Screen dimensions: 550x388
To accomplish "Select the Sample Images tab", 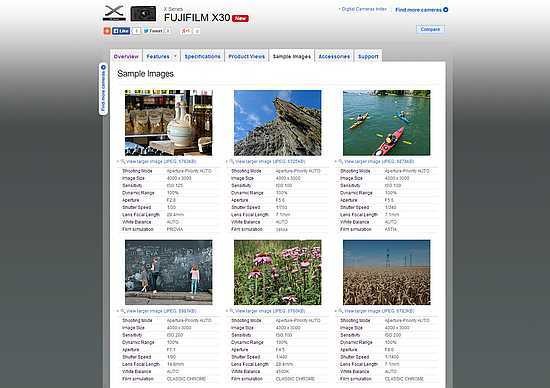I will tap(292, 56).
